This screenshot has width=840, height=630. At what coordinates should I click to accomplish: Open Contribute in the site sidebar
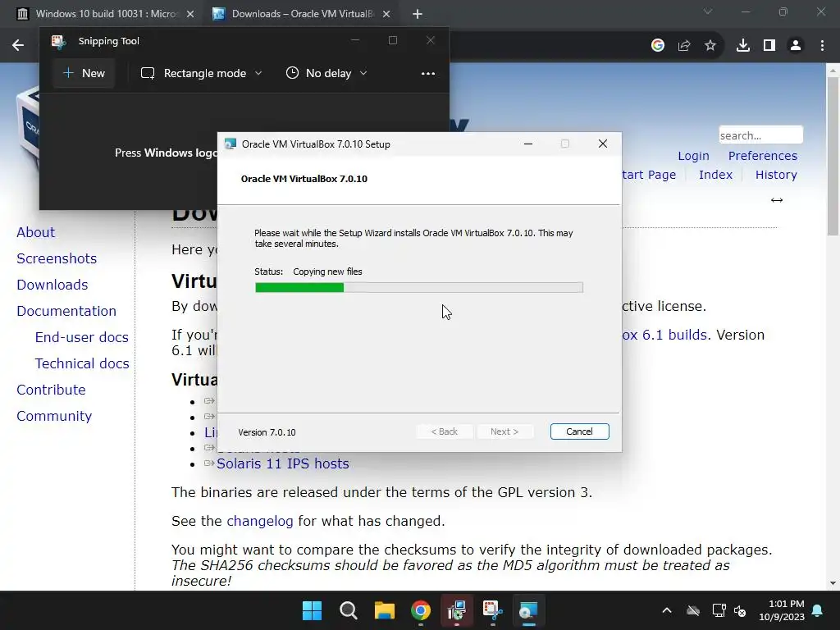(51, 390)
